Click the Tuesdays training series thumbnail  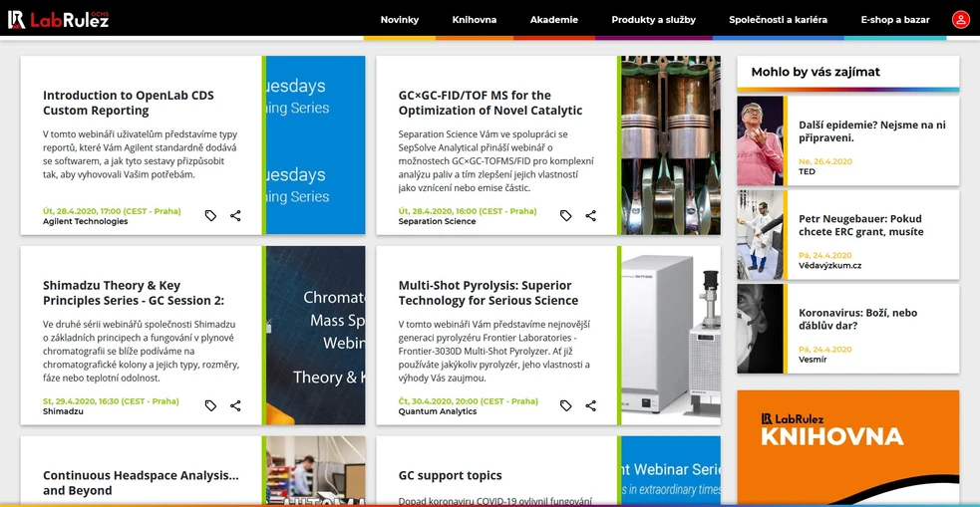(x=316, y=145)
